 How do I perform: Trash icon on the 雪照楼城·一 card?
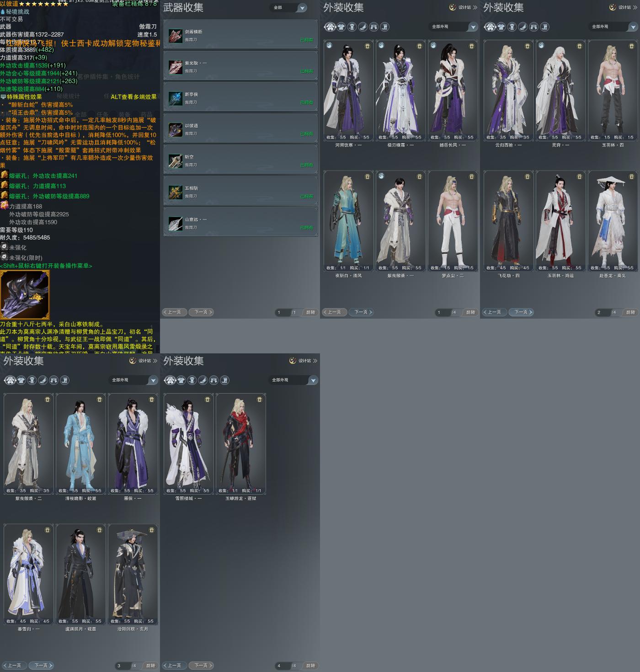point(208,400)
